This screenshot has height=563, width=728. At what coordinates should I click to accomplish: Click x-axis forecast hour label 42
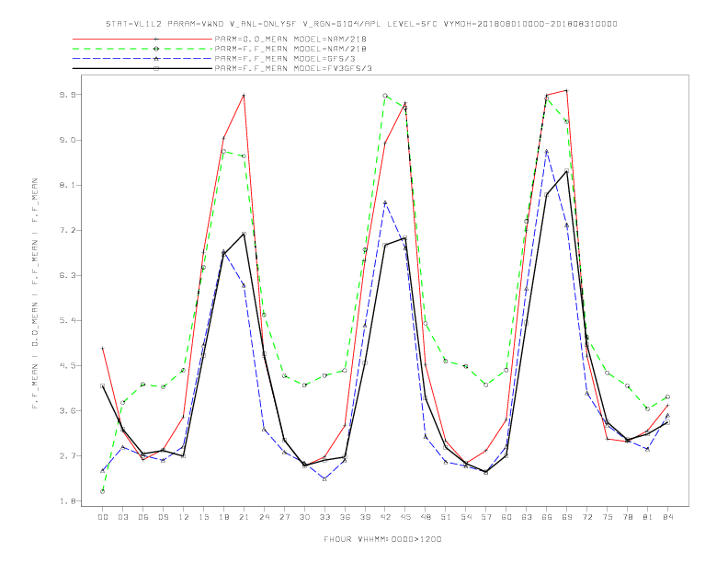coord(385,517)
